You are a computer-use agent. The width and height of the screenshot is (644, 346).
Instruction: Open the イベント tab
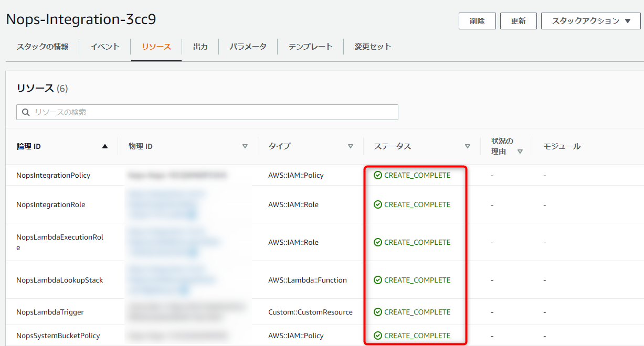105,47
